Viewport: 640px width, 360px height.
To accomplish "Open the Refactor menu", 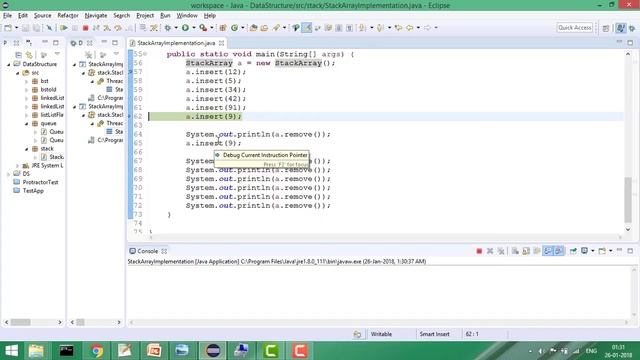I will click(x=68, y=16).
